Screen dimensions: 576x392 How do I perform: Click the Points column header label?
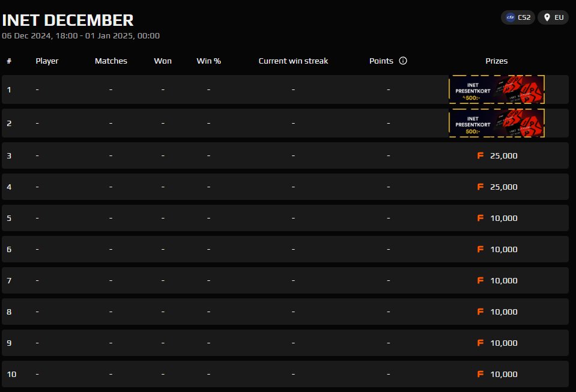(x=381, y=61)
